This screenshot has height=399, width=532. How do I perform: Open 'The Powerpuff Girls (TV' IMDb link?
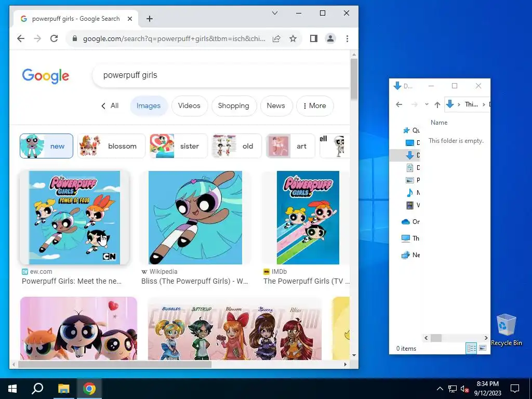(x=307, y=281)
